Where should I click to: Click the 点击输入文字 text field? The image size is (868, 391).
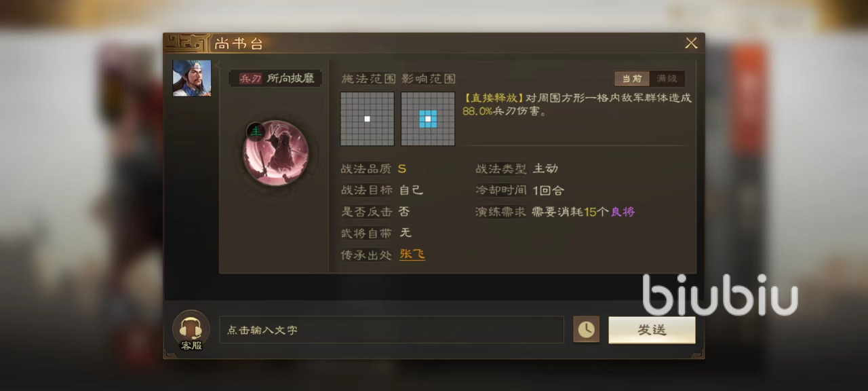[391, 330]
